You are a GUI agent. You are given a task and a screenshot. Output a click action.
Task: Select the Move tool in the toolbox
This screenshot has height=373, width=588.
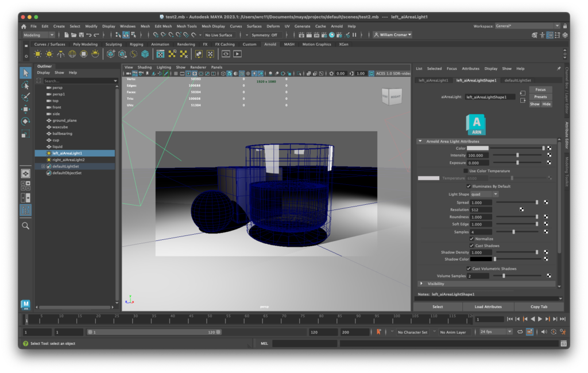coord(25,109)
